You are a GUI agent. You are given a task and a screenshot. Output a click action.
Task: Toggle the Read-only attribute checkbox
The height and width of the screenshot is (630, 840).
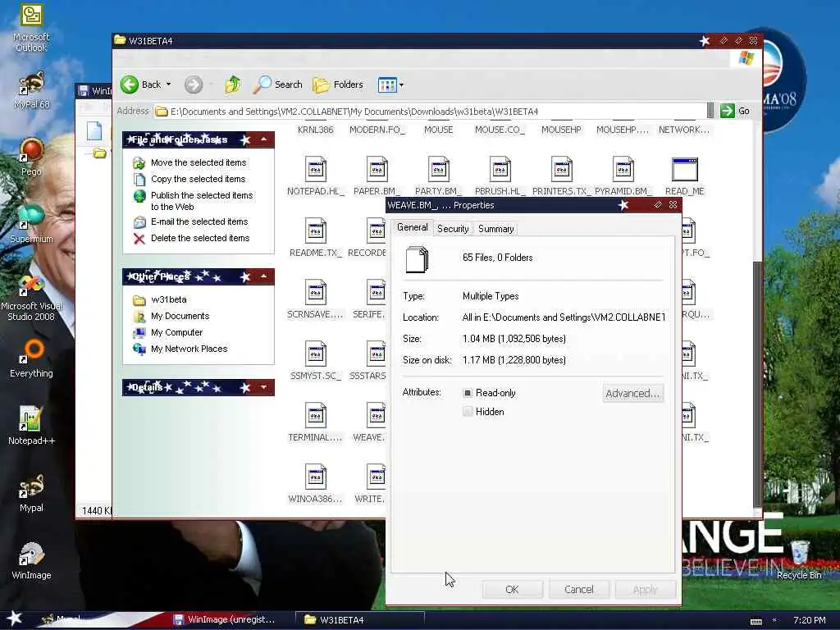pyautogui.click(x=468, y=393)
